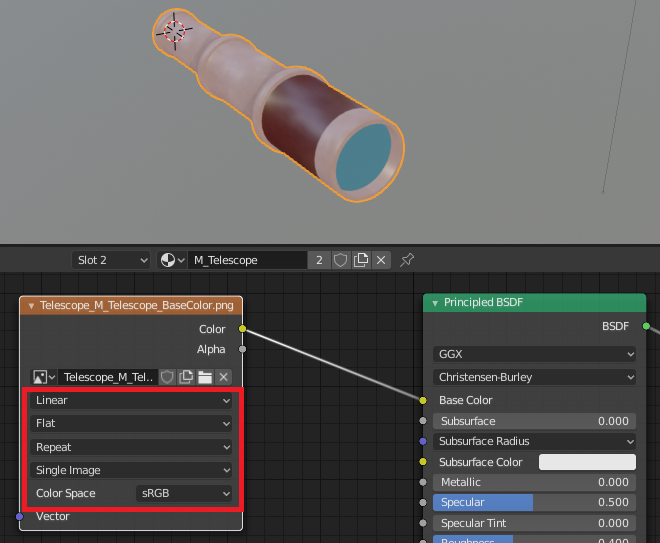
Task: Open the image browse icon in texture node
Action: click(x=44, y=377)
